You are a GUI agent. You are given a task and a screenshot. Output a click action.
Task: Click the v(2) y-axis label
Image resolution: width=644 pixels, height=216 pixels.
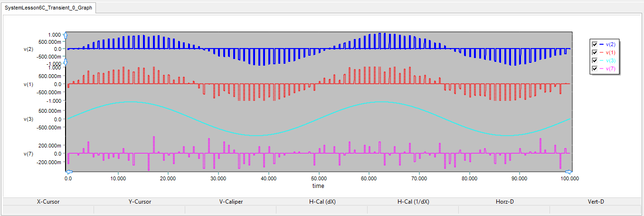tap(28, 49)
